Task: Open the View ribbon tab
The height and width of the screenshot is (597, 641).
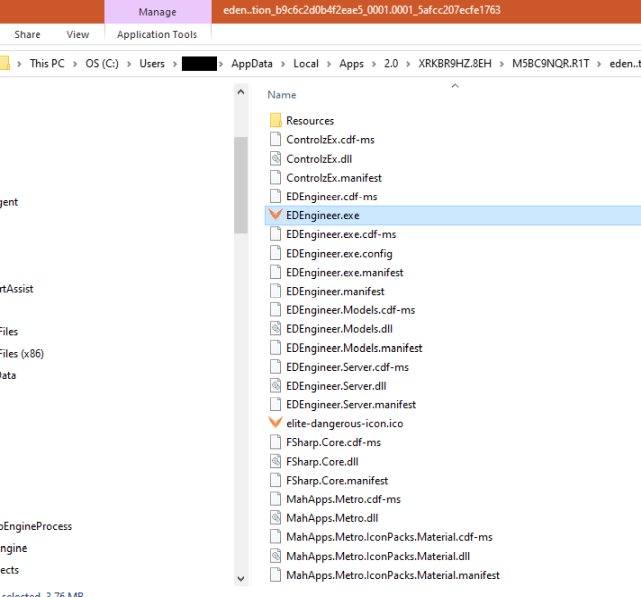Action: coord(78,34)
